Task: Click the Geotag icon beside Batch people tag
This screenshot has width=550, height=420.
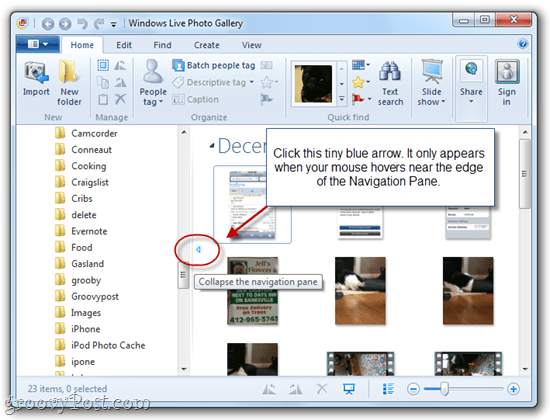Action: click(267, 65)
